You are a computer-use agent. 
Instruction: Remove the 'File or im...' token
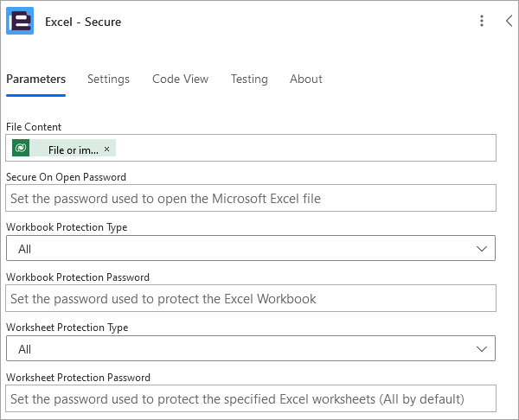coord(106,150)
